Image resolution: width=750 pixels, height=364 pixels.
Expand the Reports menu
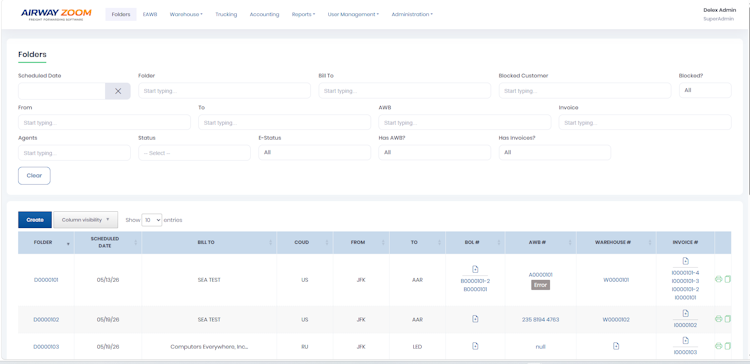pyautogui.click(x=303, y=14)
